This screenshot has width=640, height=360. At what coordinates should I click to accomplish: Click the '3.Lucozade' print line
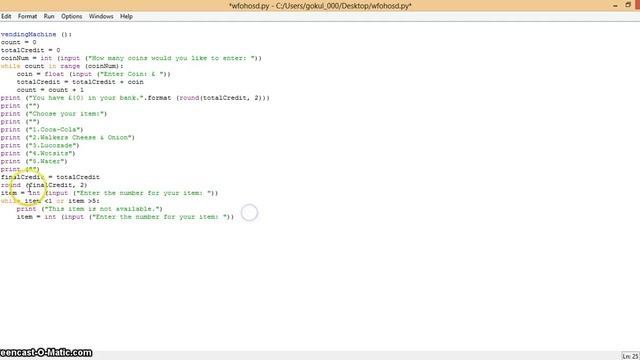point(40,146)
